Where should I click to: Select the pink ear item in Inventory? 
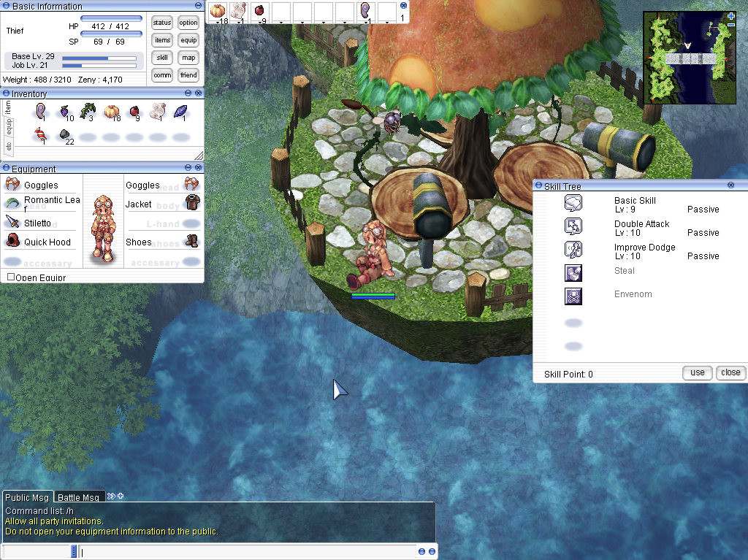[x=41, y=112]
